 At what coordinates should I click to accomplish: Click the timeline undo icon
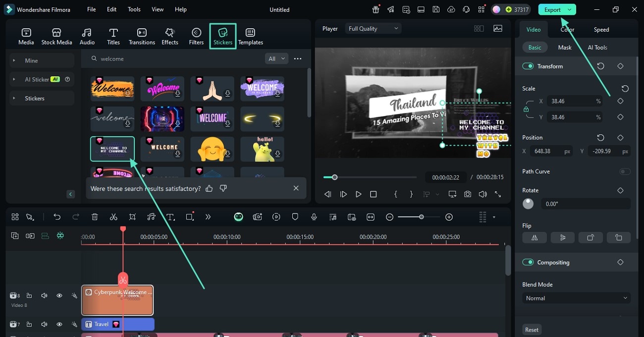57,217
